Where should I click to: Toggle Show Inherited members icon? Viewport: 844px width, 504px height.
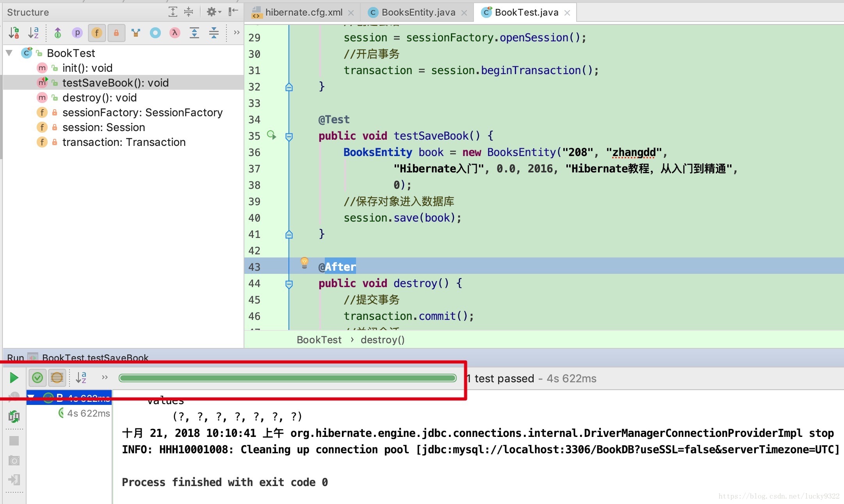click(58, 33)
